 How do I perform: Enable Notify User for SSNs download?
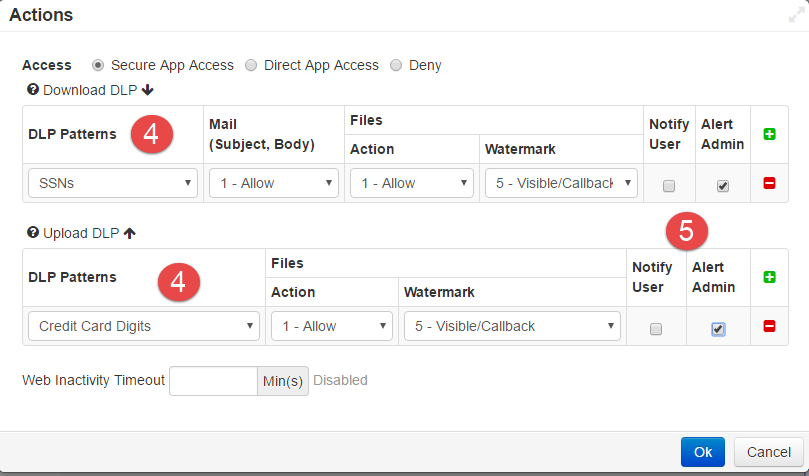(x=669, y=186)
